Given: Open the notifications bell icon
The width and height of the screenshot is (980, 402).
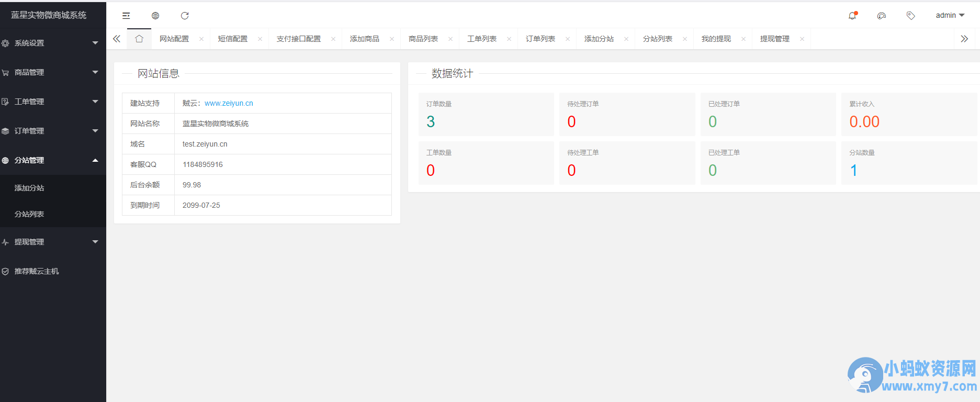Looking at the screenshot, I should coord(852,16).
